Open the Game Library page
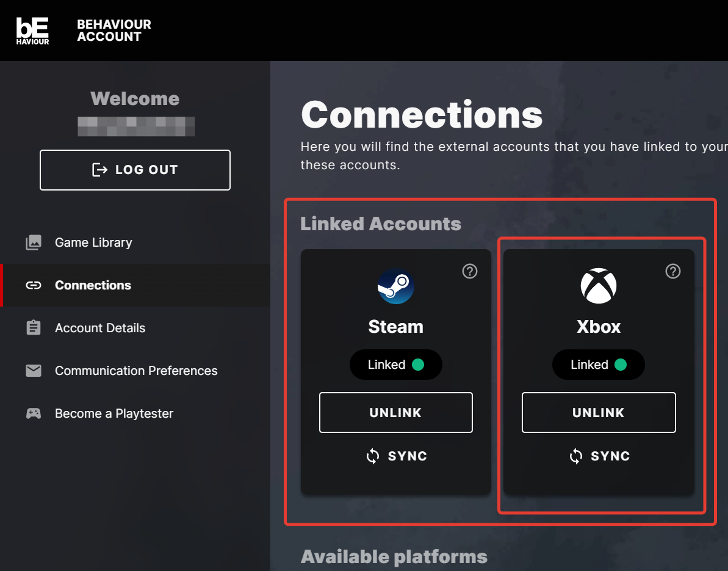This screenshot has height=571, width=728. point(135,242)
